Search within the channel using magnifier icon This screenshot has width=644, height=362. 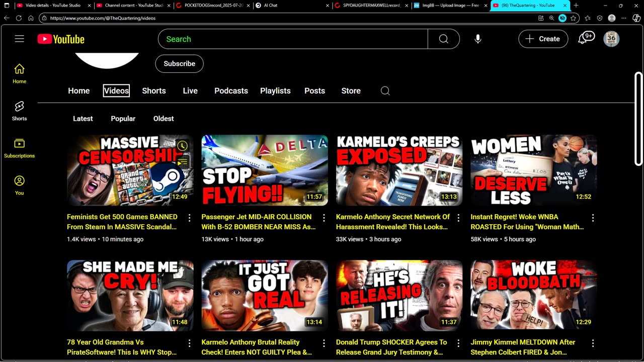385,90
